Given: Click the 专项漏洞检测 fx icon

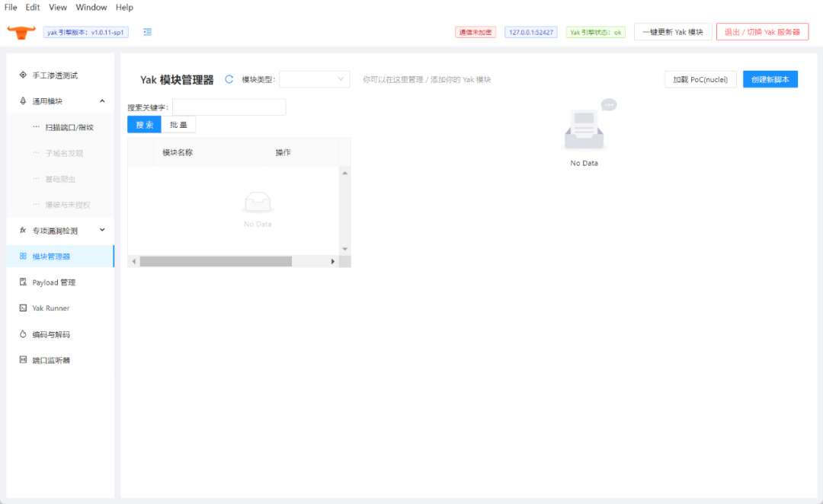Looking at the screenshot, I should (23, 230).
